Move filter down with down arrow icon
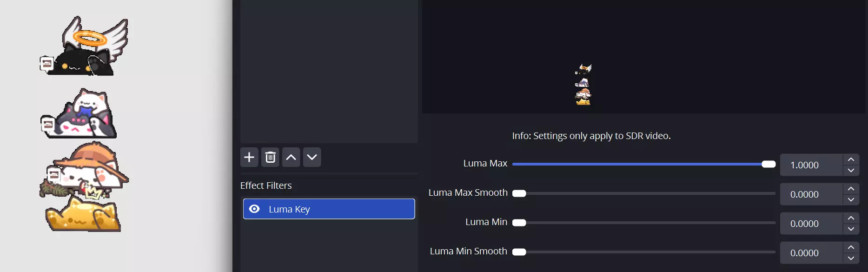This screenshot has height=272, width=868. click(x=312, y=157)
